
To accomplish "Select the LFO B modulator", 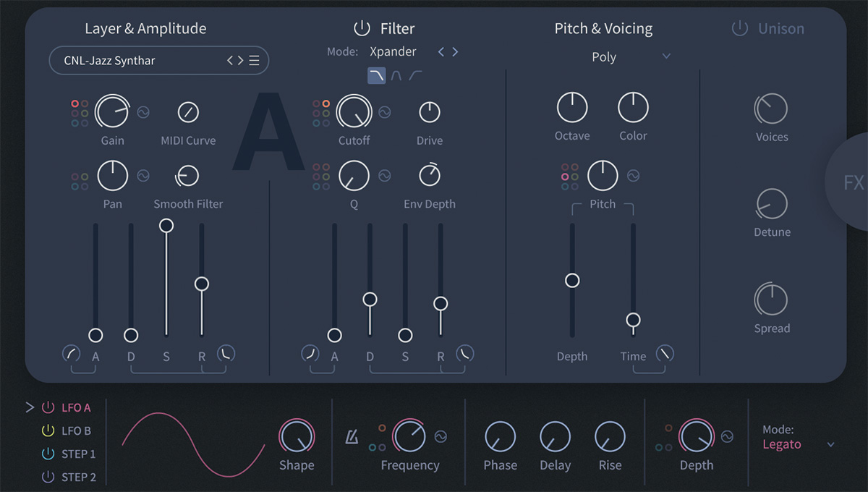I will point(76,430).
